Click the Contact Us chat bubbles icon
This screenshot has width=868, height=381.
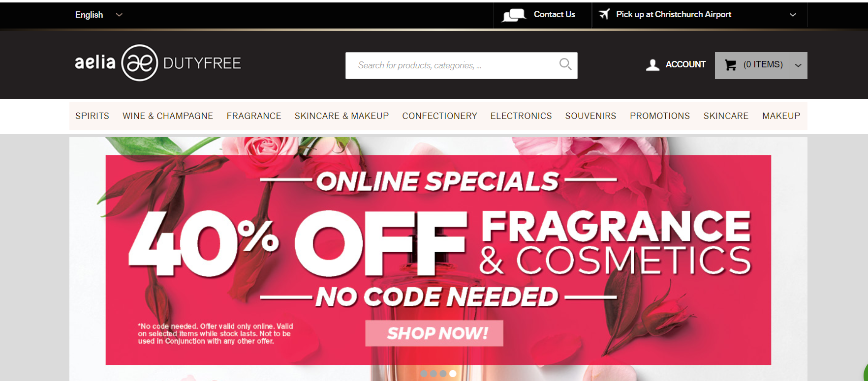point(514,15)
